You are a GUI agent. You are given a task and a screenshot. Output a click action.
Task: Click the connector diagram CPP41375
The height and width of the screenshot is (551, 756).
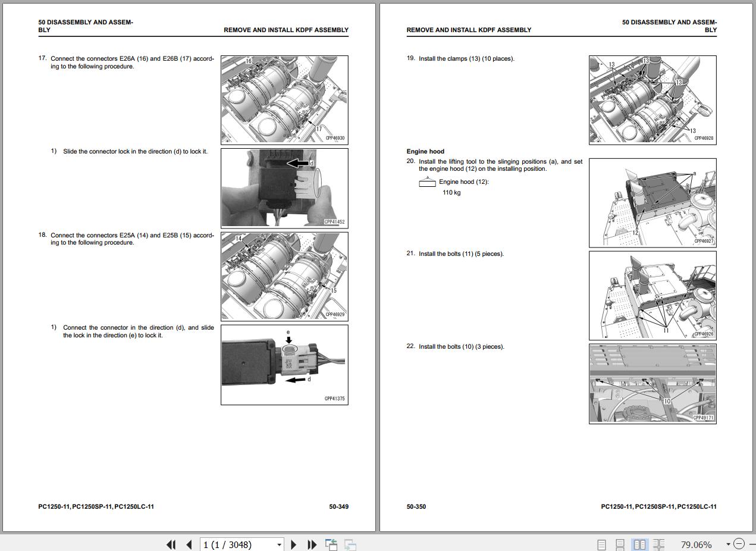click(284, 365)
